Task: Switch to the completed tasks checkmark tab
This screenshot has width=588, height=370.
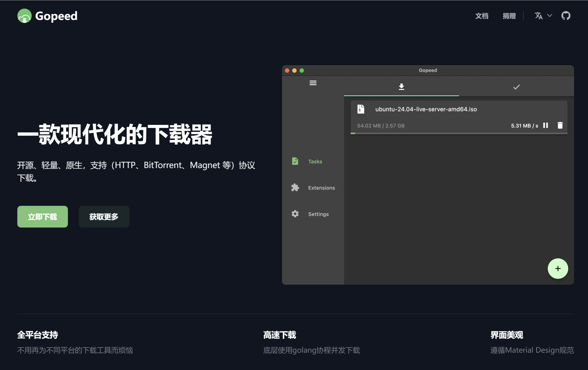Action: click(x=516, y=87)
